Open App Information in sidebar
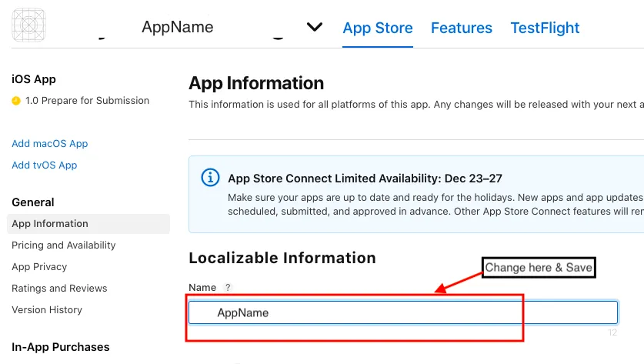Image resolution: width=644 pixels, height=364 pixels. (50, 224)
